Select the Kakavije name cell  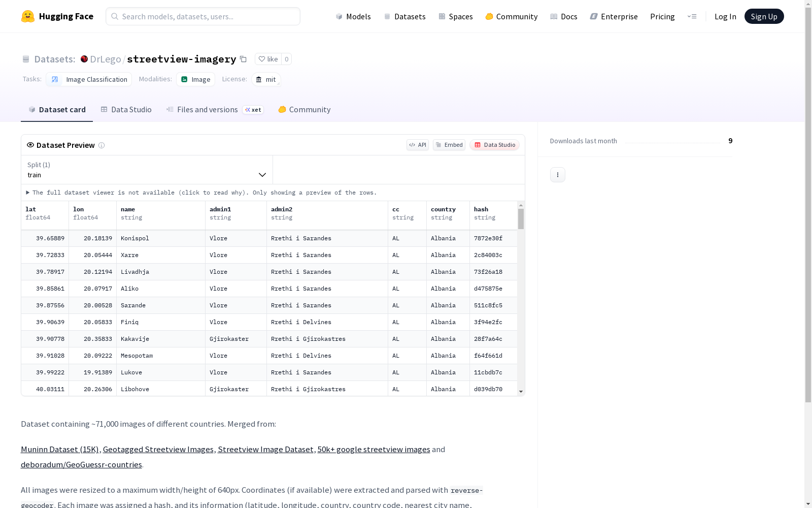click(x=161, y=339)
